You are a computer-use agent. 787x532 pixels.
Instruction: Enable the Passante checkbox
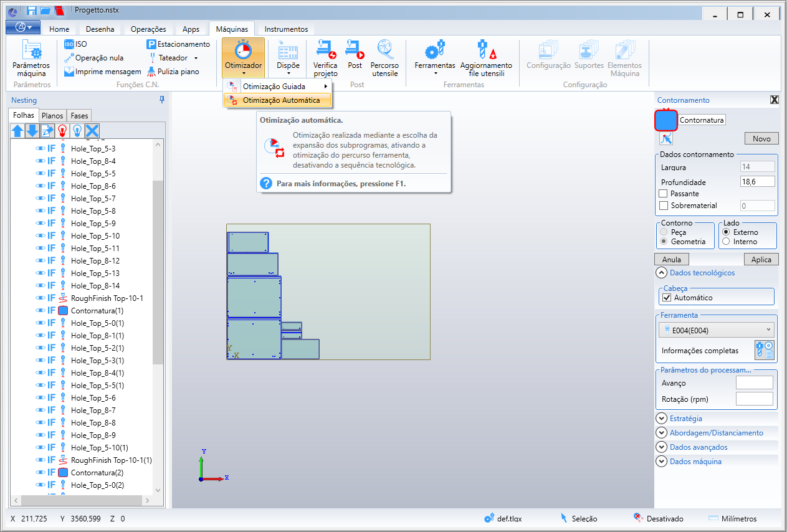(x=664, y=194)
